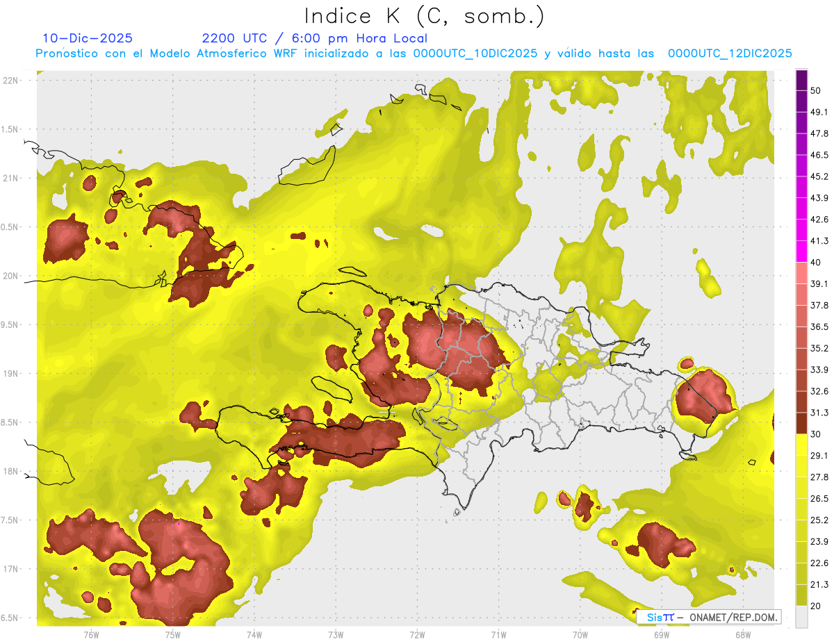Image resolution: width=834 pixels, height=644 pixels.
Task: Click the colorbar value "23.9"
Action: tap(819, 542)
